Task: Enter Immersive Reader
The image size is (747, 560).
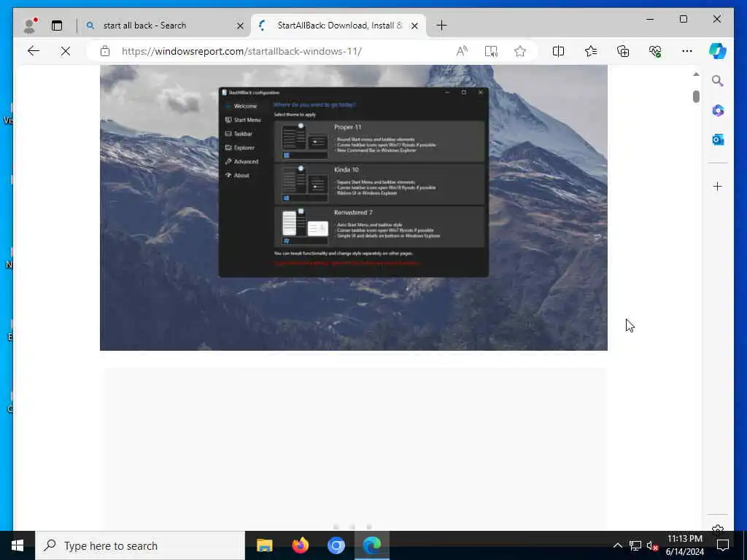Action: (x=491, y=51)
